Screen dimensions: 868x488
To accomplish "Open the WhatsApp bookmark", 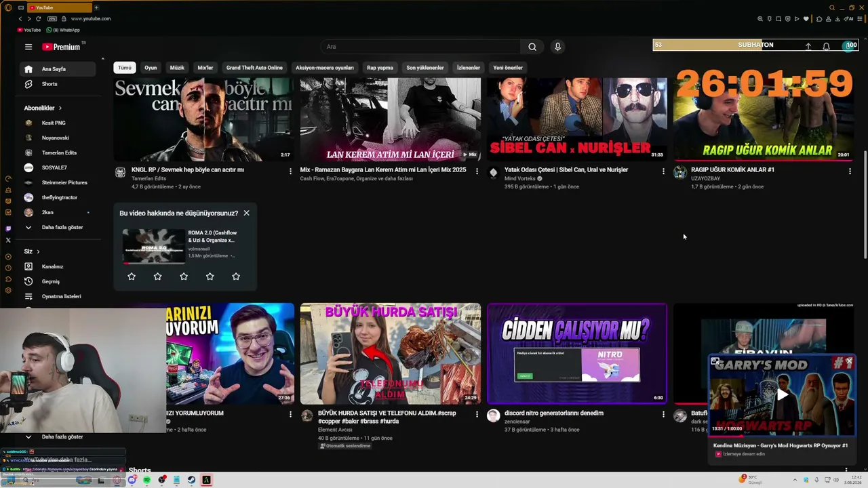I will 64,30.
